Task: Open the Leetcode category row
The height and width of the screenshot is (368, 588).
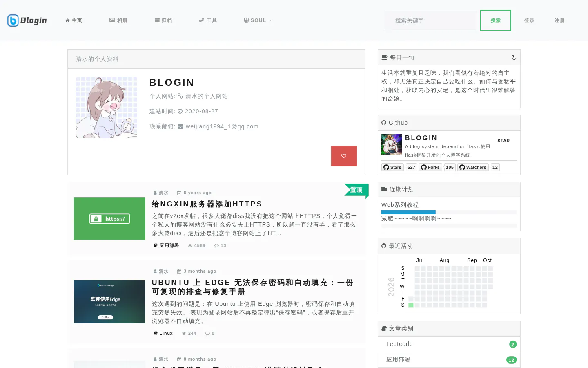Action: (449, 344)
